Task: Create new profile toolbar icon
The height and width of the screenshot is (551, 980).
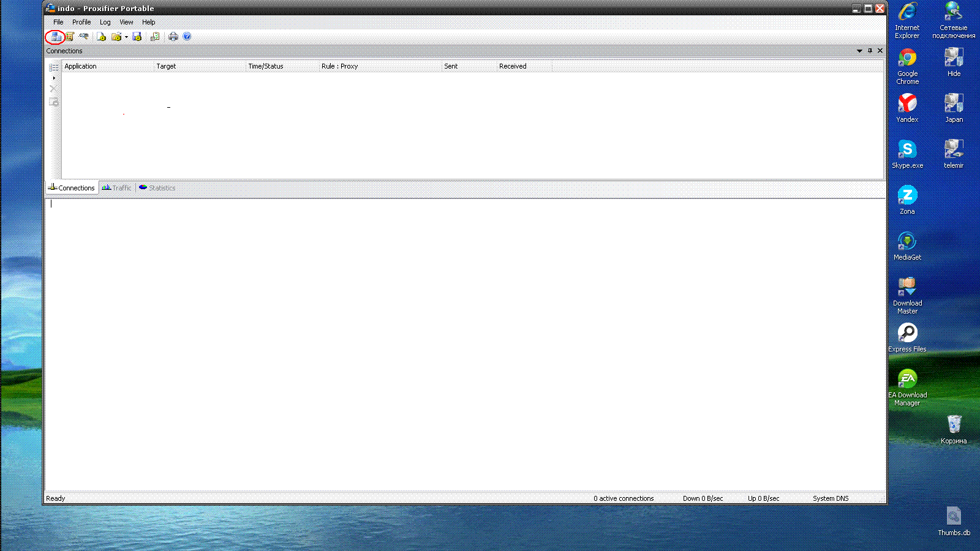Action: pos(102,37)
